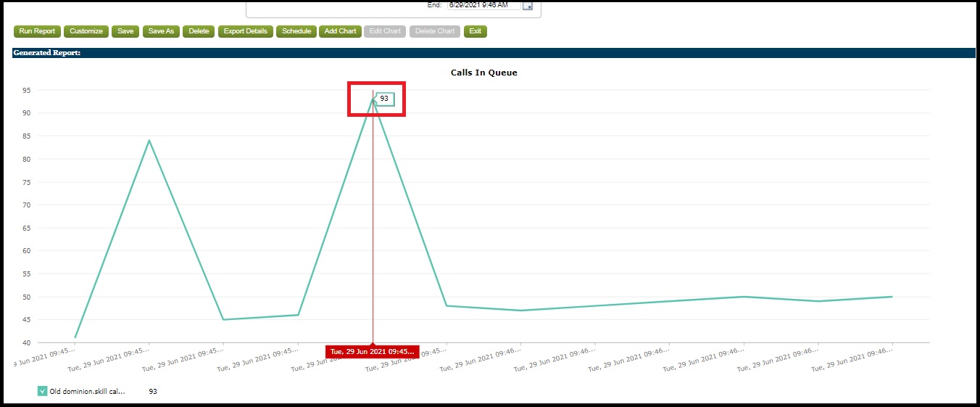This screenshot has width=980, height=407.
Task: Click the 93 data point tooltip
Action: tap(384, 99)
